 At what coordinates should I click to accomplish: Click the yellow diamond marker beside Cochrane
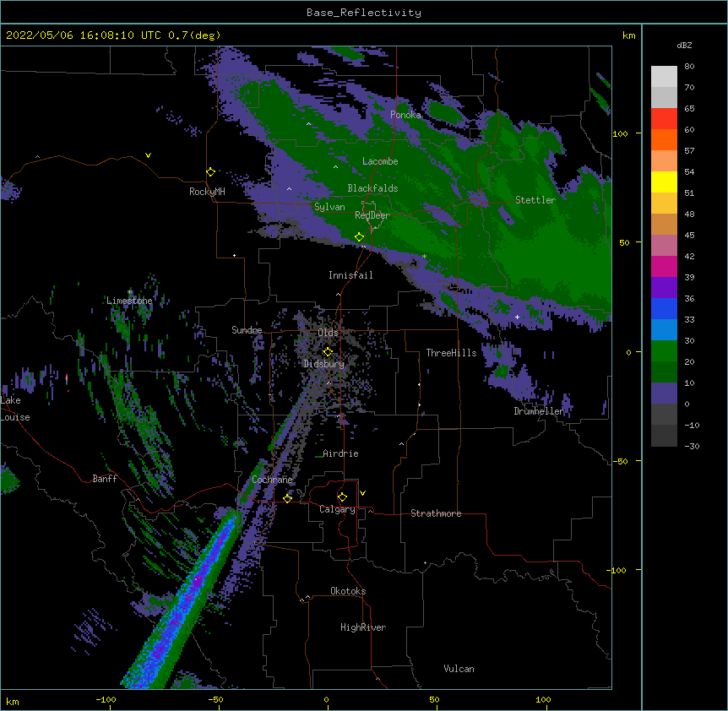(x=287, y=498)
